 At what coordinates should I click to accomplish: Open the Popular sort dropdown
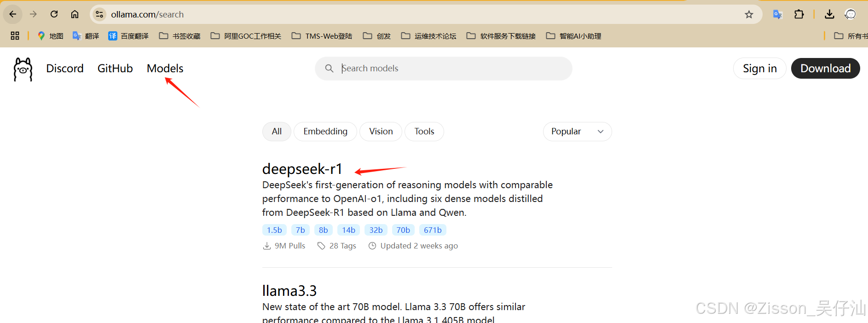577,132
